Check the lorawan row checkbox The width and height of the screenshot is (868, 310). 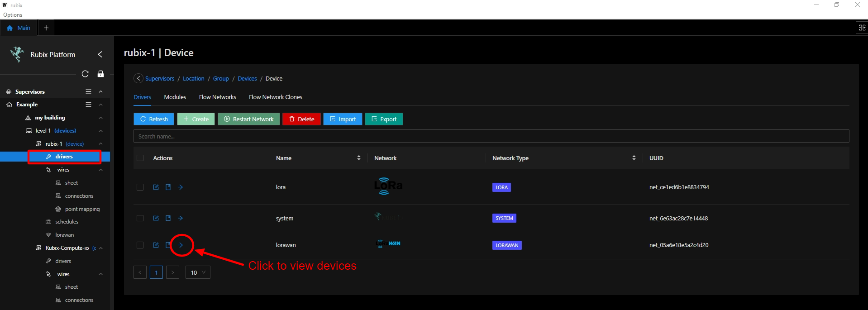point(140,245)
